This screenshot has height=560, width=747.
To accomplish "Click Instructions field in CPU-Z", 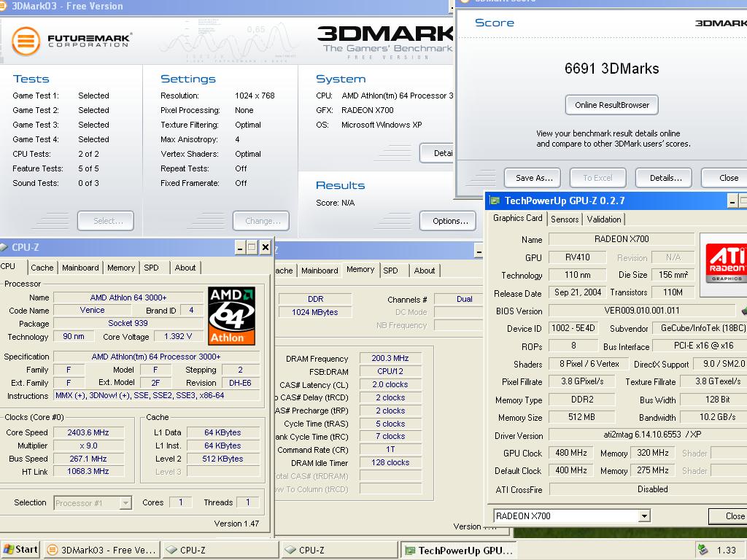I will pyautogui.click(x=157, y=395).
